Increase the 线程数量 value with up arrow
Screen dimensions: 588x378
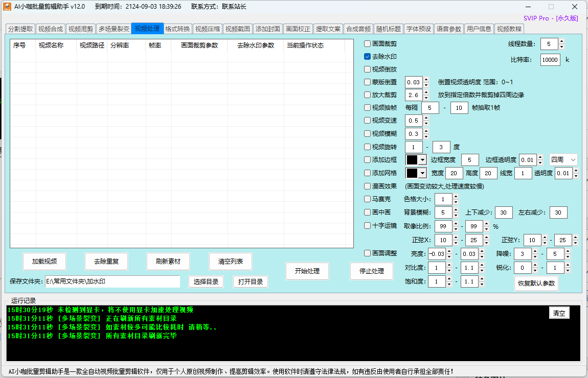(562, 41)
